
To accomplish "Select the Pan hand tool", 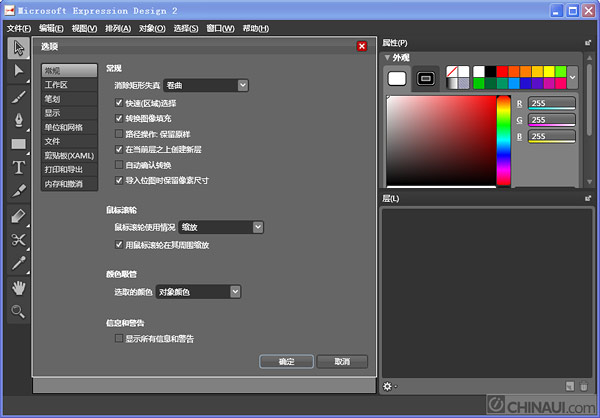I will tap(18, 288).
